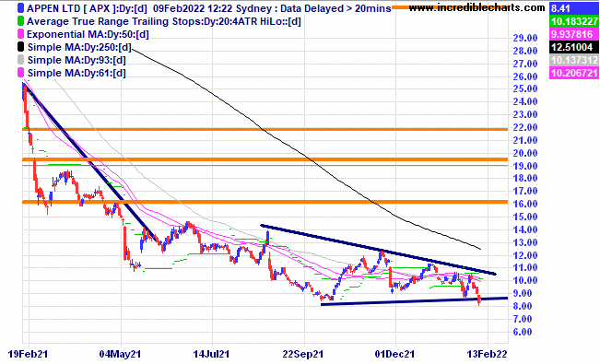
Task: Select the black 12.51004 value box
Action: tap(574, 47)
